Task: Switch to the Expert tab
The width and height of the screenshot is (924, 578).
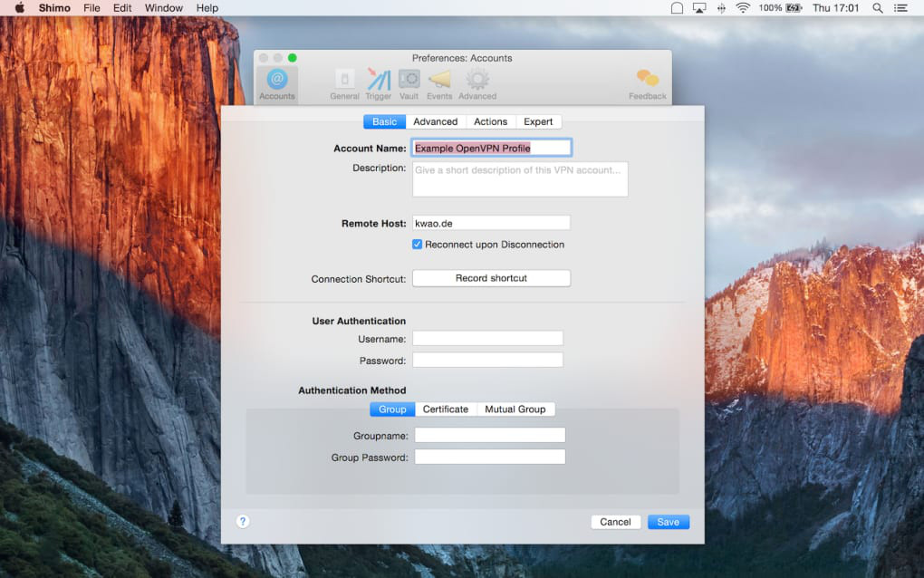Action: coord(538,121)
